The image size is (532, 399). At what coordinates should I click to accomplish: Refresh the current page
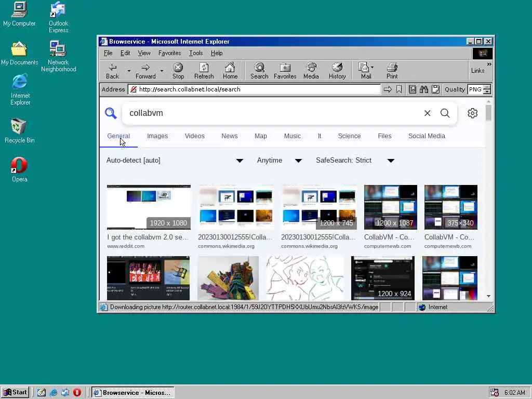click(x=204, y=71)
